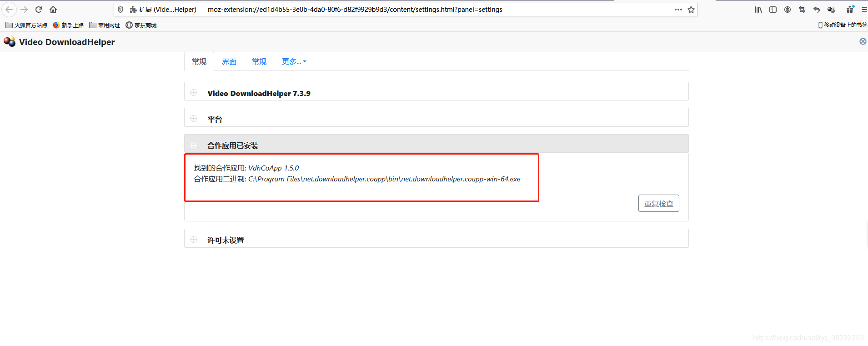Click the Video DownloadHelper page title
Image resolution: width=868 pixels, height=346 pixels.
click(x=67, y=42)
